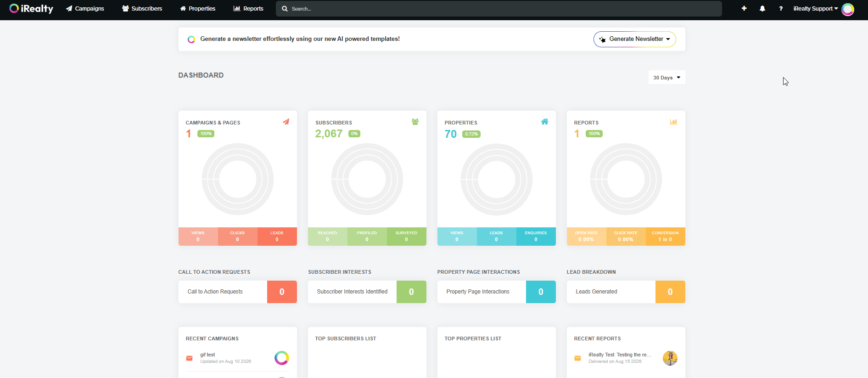Expand the iRealty Support account menu
Viewport: 868px width, 378px height.
click(816, 9)
